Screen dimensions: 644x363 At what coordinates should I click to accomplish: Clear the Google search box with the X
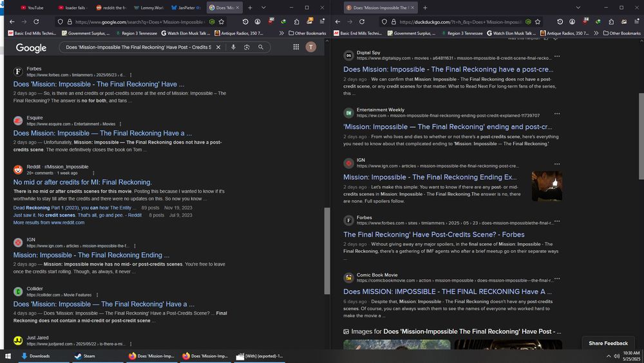pyautogui.click(x=218, y=47)
